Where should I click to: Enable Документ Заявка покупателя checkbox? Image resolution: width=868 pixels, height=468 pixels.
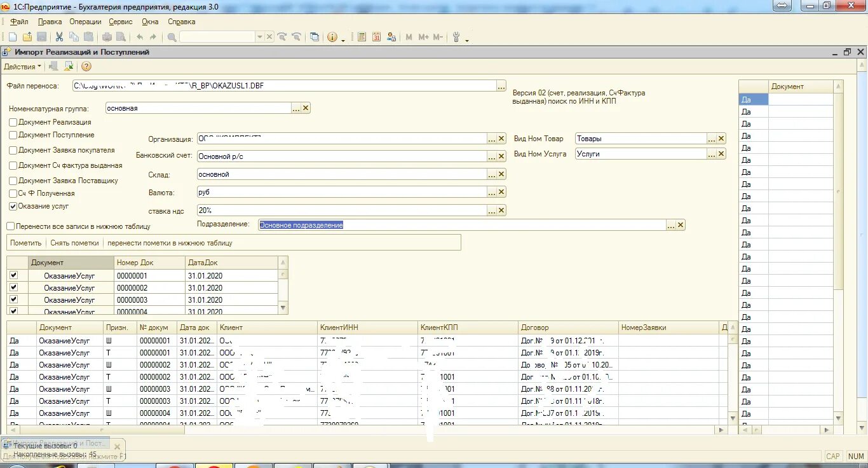13,150
